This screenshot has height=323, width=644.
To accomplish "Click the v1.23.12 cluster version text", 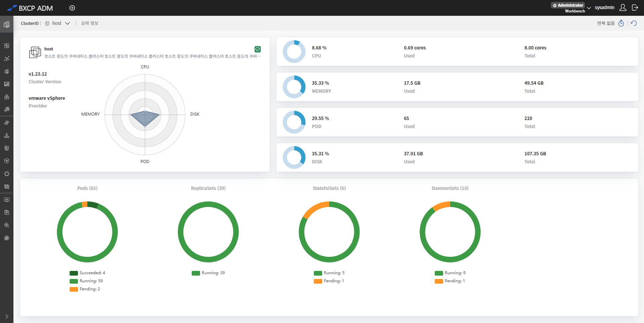I will point(38,74).
